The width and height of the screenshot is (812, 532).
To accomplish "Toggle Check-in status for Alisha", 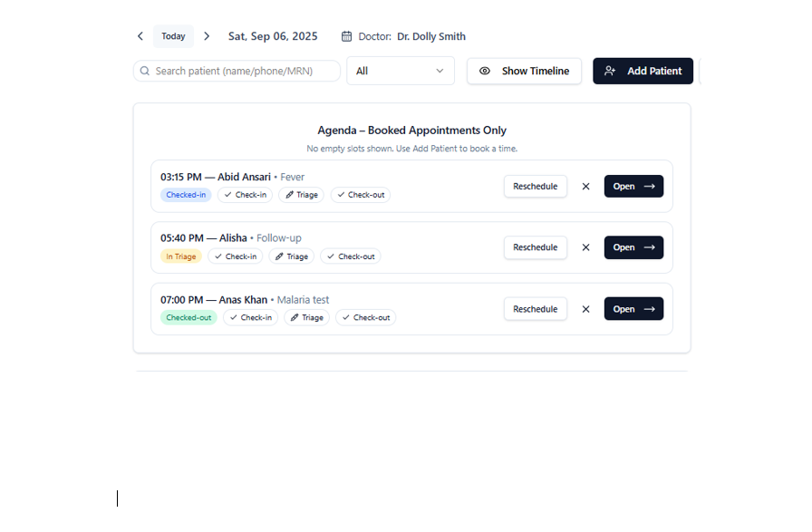I will (235, 256).
